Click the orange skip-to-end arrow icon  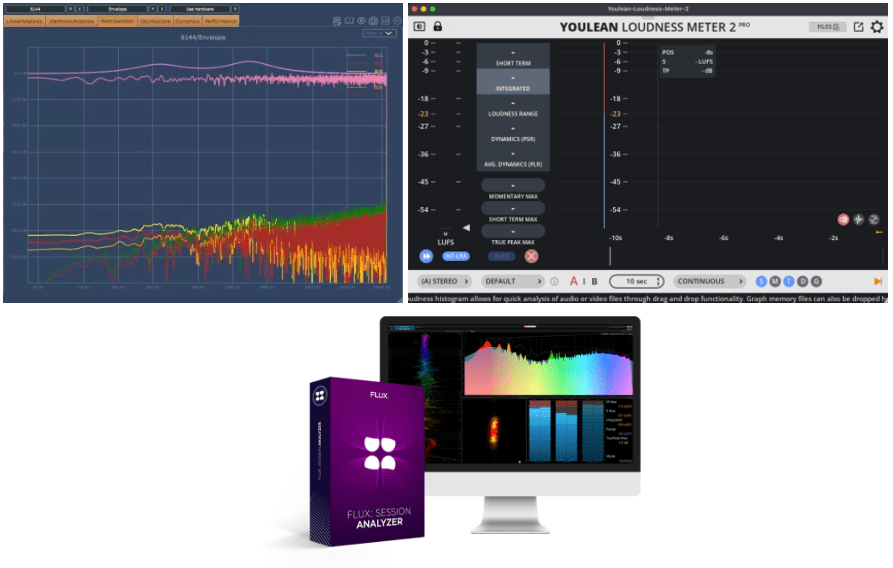878,282
